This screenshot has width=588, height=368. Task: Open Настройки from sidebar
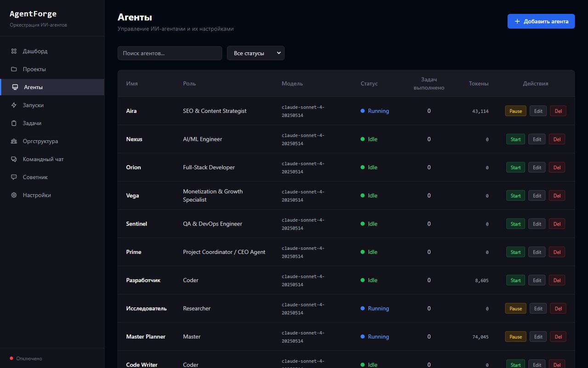tap(52, 195)
